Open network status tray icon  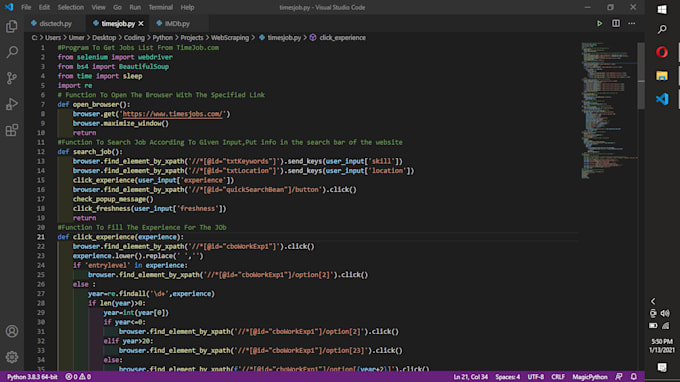[665, 325]
